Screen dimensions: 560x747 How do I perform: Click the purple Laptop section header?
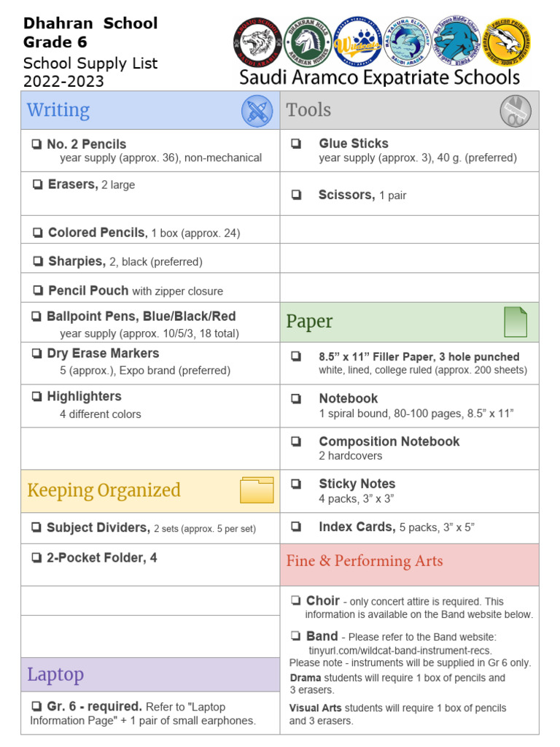pos(150,675)
